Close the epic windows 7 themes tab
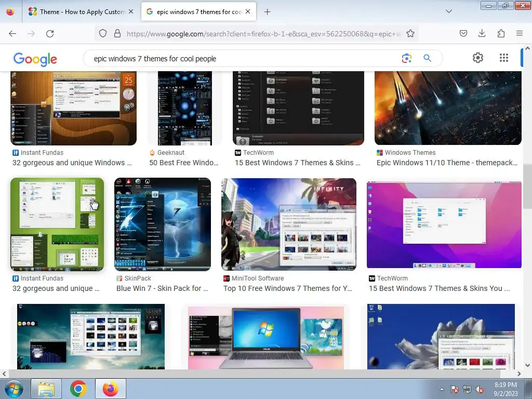The height and width of the screenshot is (399, 532). (248, 11)
